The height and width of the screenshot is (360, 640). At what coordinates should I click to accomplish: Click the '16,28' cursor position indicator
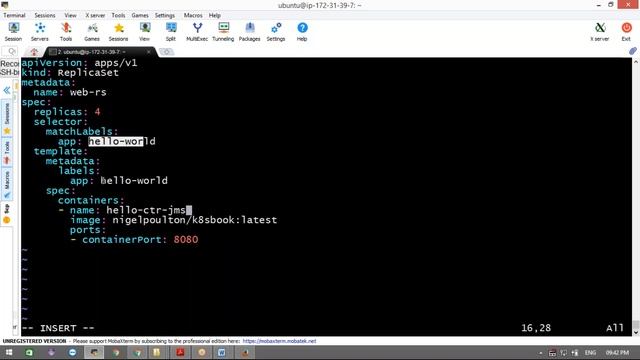(x=536, y=328)
